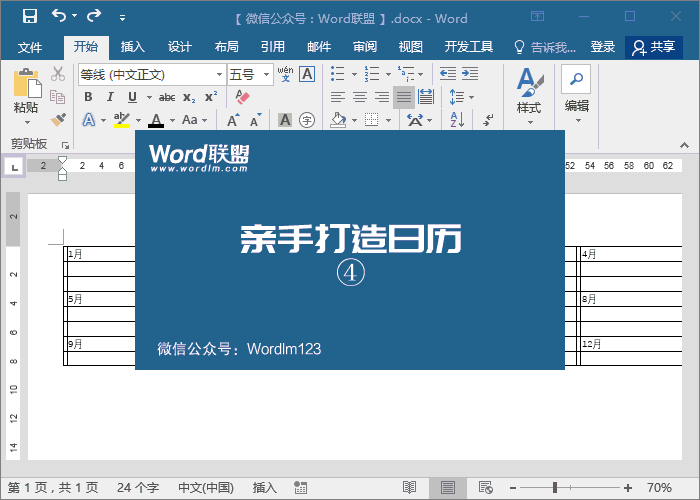Image resolution: width=700 pixels, height=500 pixels.
Task: Toggle superscript formatting
Action: click(211, 96)
